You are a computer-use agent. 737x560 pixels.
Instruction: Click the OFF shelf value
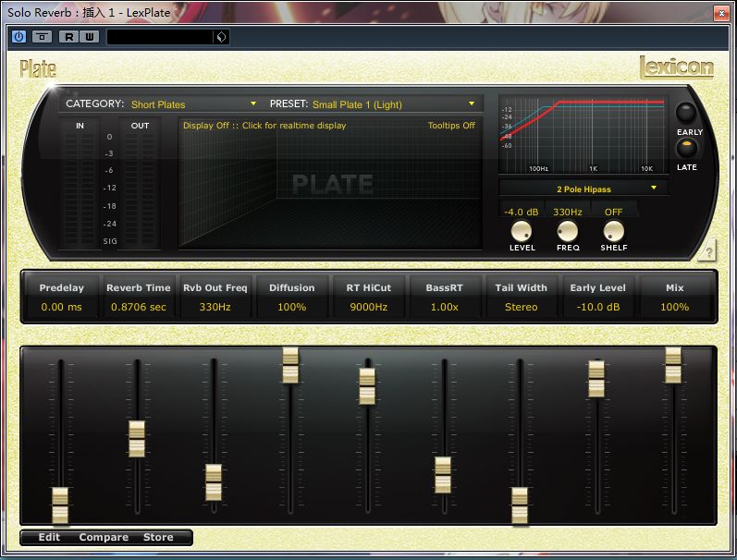click(x=613, y=212)
